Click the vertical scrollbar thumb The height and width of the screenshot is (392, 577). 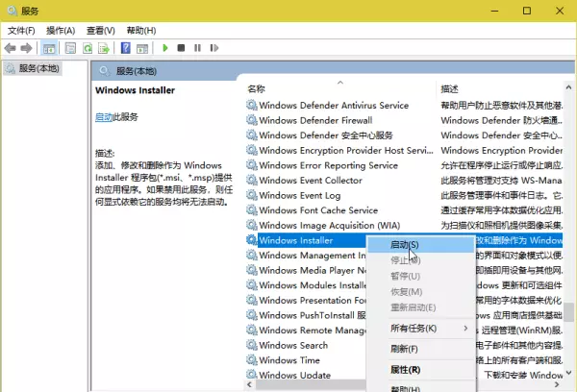[x=569, y=312]
